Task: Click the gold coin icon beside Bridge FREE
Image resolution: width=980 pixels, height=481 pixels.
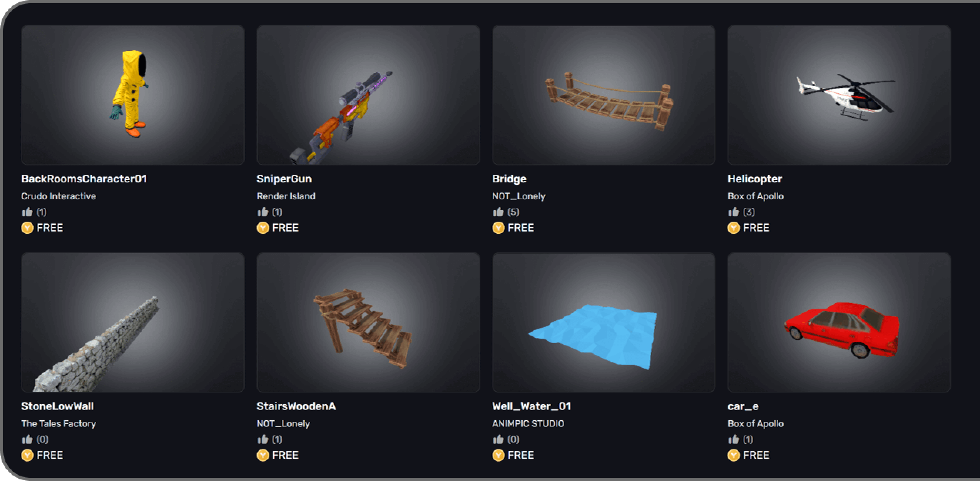Action: pos(498,228)
